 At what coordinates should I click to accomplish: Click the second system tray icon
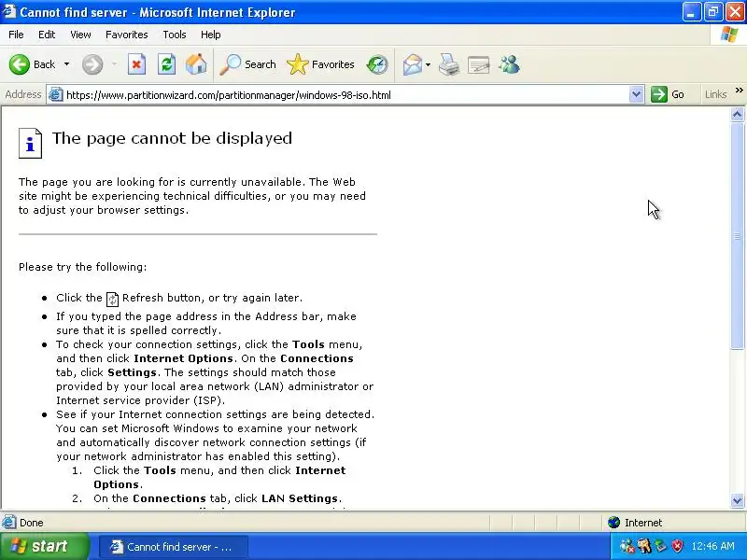point(644,546)
